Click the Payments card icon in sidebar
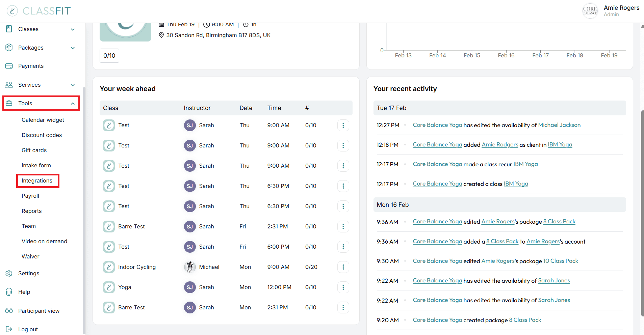The image size is (644, 335). pyautogui.click(x=9, y=66)
